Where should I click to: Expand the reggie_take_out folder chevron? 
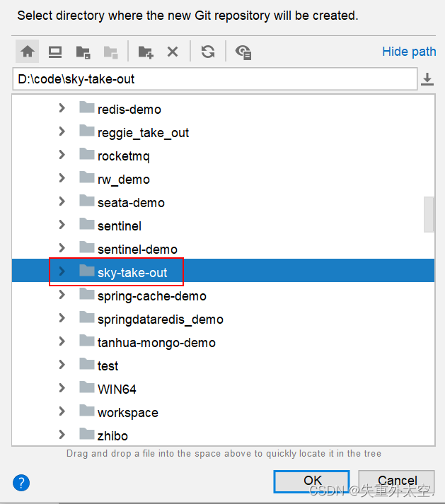click(62, 131)
